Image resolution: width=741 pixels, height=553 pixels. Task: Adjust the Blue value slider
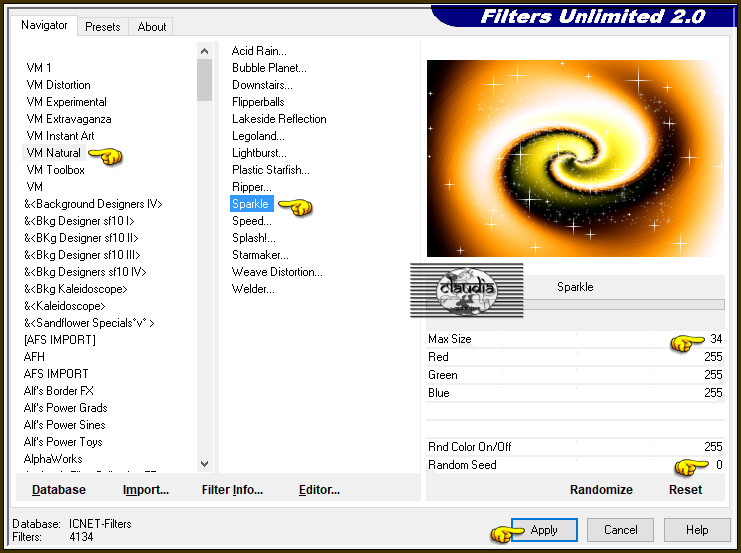575,393
